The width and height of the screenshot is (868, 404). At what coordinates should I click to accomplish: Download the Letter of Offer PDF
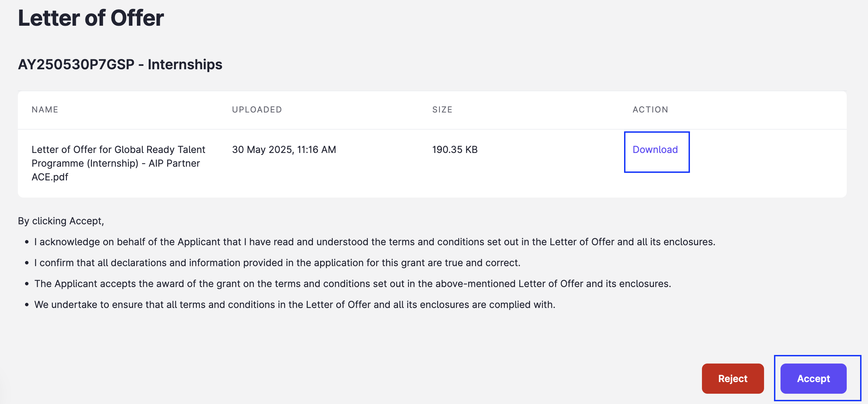tap(655, 150)
